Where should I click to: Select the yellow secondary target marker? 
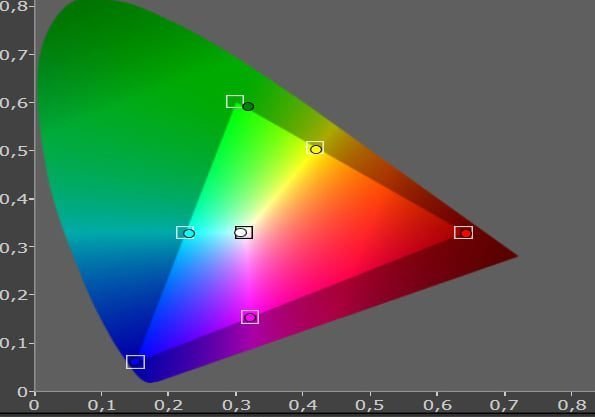(315, 148)
